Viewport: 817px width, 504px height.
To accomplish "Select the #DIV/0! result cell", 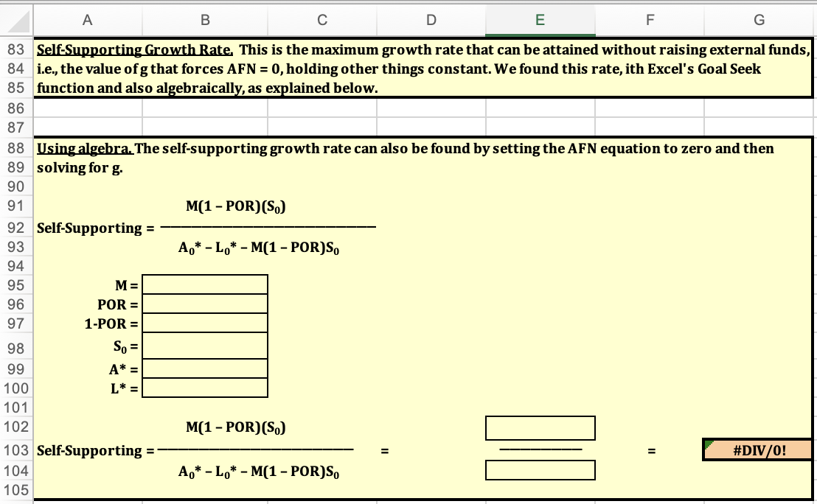I will 759,450.
